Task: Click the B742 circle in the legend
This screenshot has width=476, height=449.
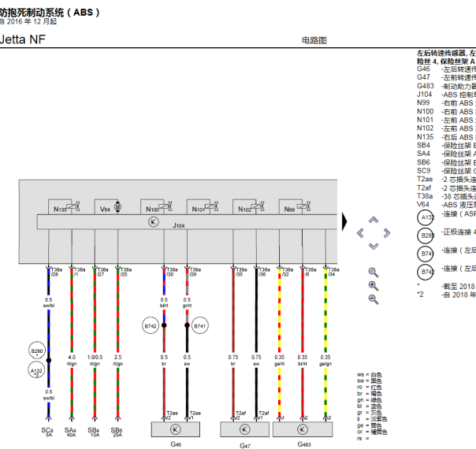Action: (x=426, y=272)
